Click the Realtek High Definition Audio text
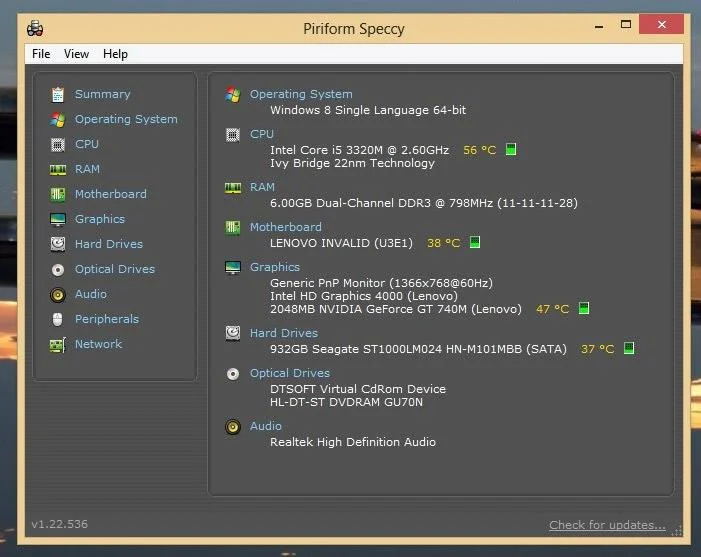Screen dimensions: 701x557 point(353,443)
